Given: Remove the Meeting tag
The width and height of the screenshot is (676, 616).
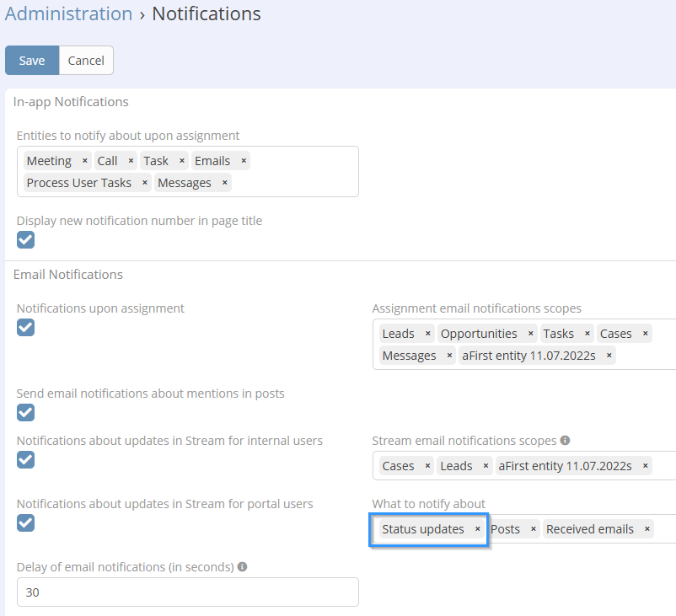Looking at the screenshot, I should pyautogui.click(x=84, y=161).
